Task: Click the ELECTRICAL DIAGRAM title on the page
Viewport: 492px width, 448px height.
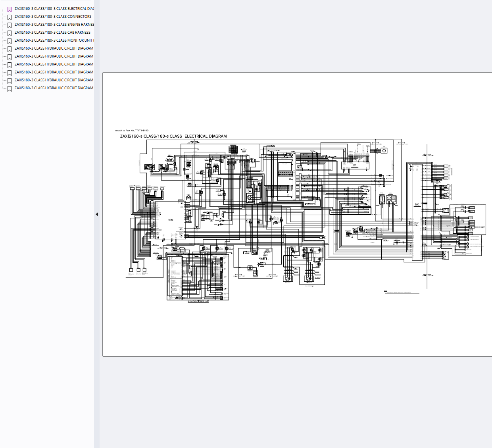Action: (x=173, y=136)
